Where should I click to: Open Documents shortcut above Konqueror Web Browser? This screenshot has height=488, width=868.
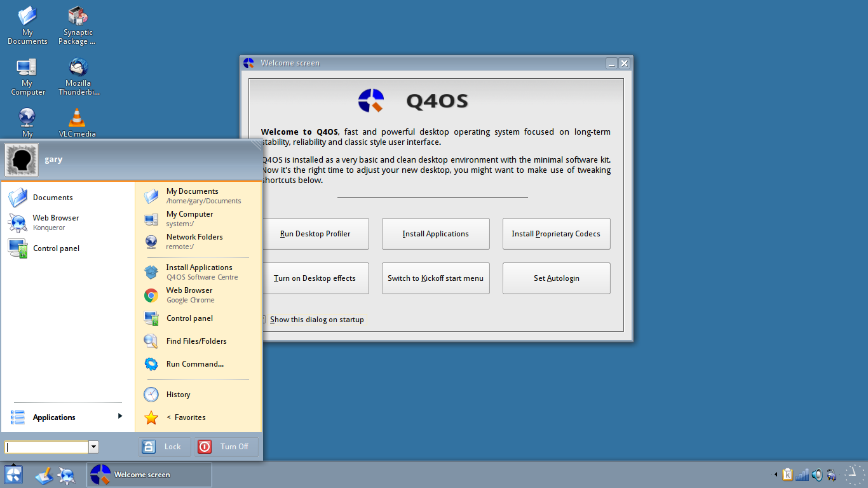68,198
